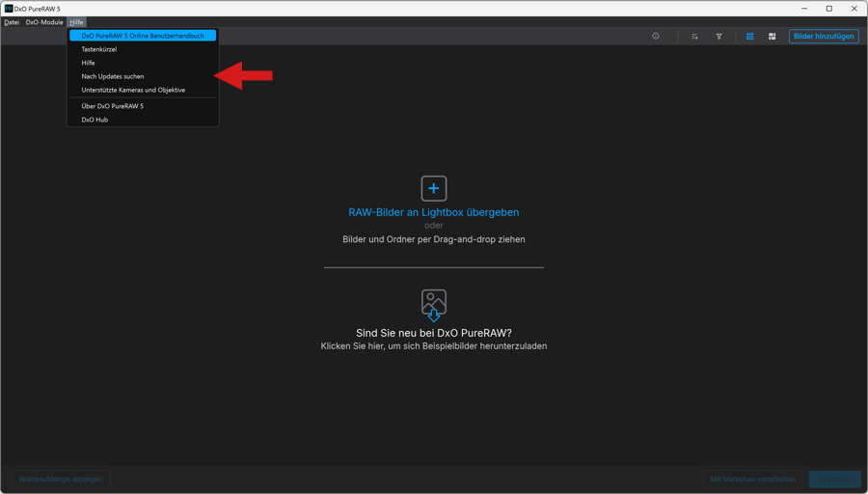Launch DxO Hub from menu
Screen dimensions: 868x494
click(143, 120)
